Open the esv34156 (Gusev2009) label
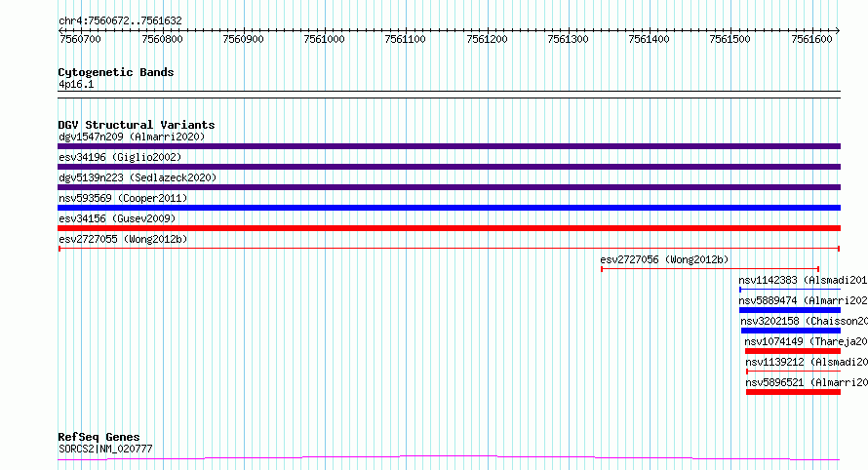This screenshot has height=470, width=868. (117, 218)
